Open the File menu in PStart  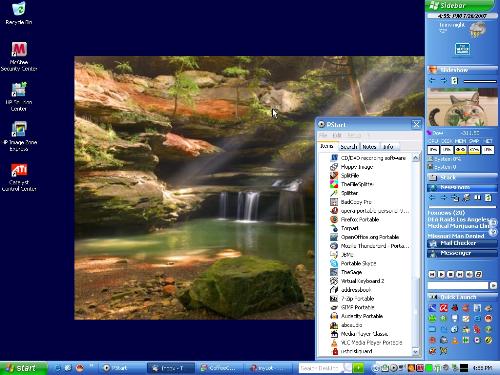(x=323, y=135)
